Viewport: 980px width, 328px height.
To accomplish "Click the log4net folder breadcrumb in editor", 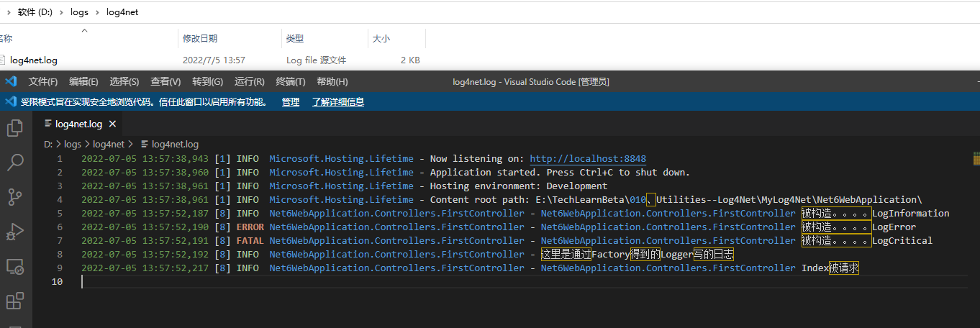I will 109,145.
